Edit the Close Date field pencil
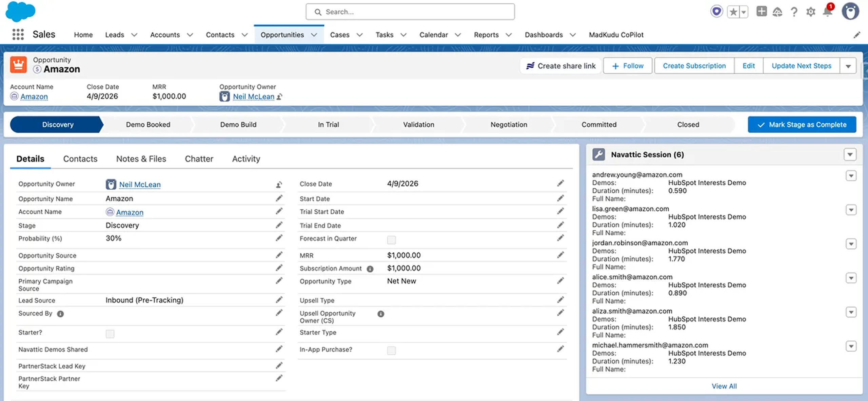 click(560, 184)
